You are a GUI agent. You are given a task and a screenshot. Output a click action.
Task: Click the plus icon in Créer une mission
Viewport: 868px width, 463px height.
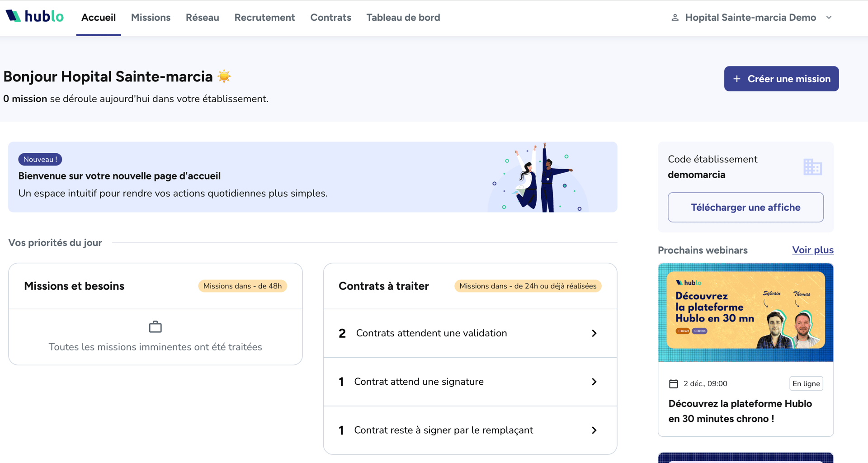coord(736,79)
